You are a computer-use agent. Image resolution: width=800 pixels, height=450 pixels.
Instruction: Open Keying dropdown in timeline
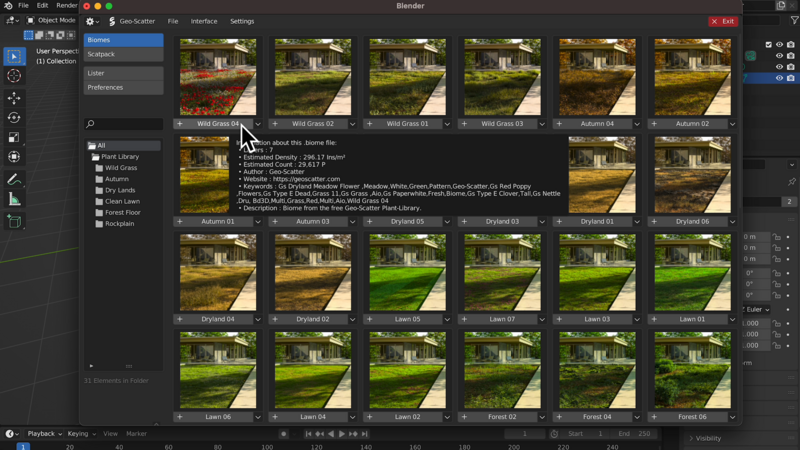coord(81,434)
